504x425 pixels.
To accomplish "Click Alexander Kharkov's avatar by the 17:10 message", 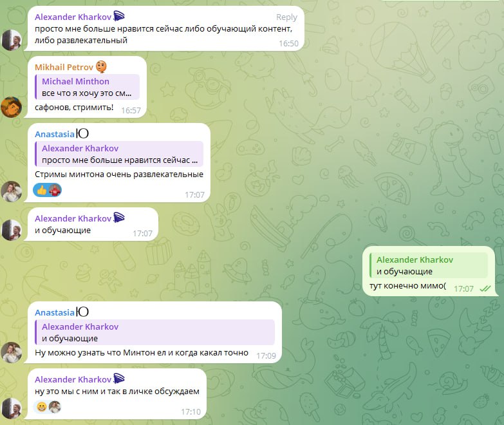I will tap(12, 408).
